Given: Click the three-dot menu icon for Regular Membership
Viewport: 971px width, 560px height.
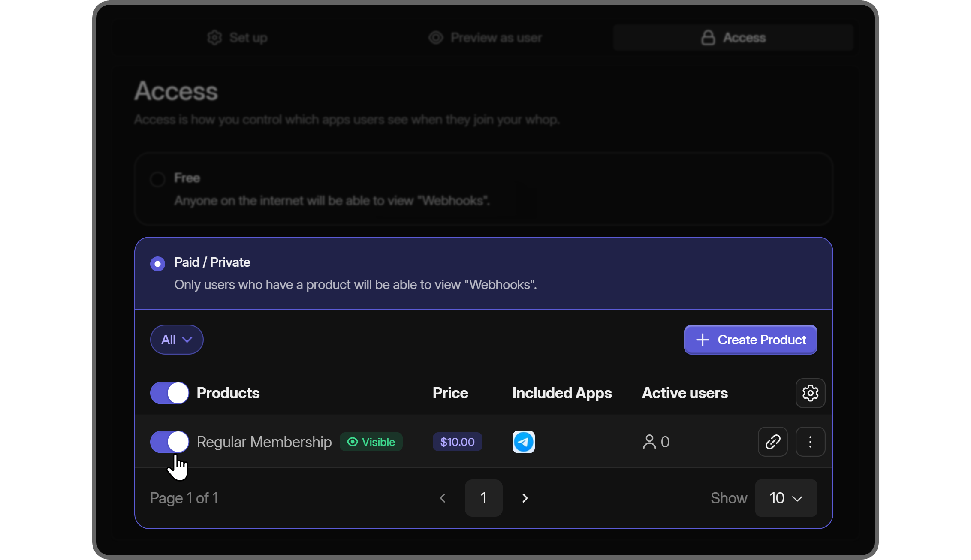Looking at the screenshot, I should coord(810,441).
